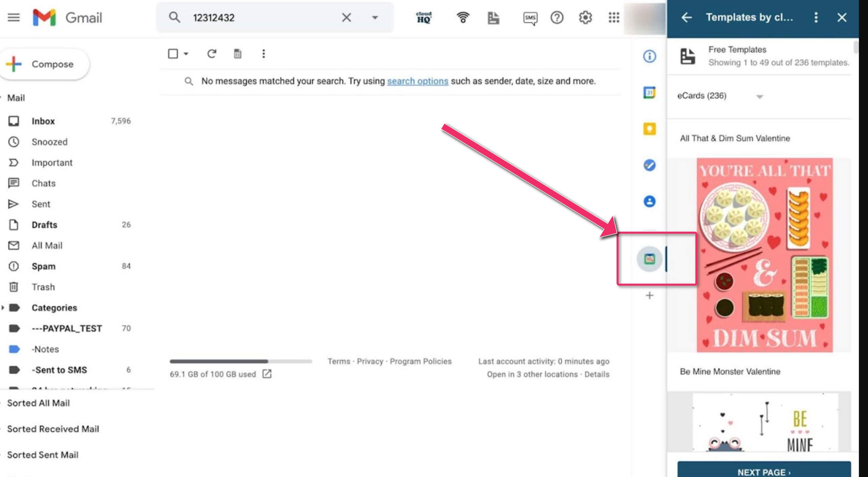Open the Program Policies link
The height and width of the screenshot is (477, 868).
click(421, 361)
